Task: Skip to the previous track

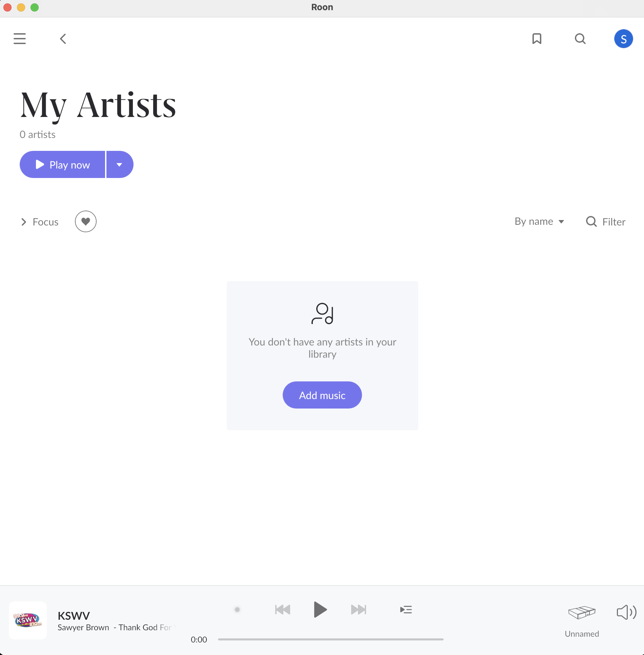Action: click(282, 610)
